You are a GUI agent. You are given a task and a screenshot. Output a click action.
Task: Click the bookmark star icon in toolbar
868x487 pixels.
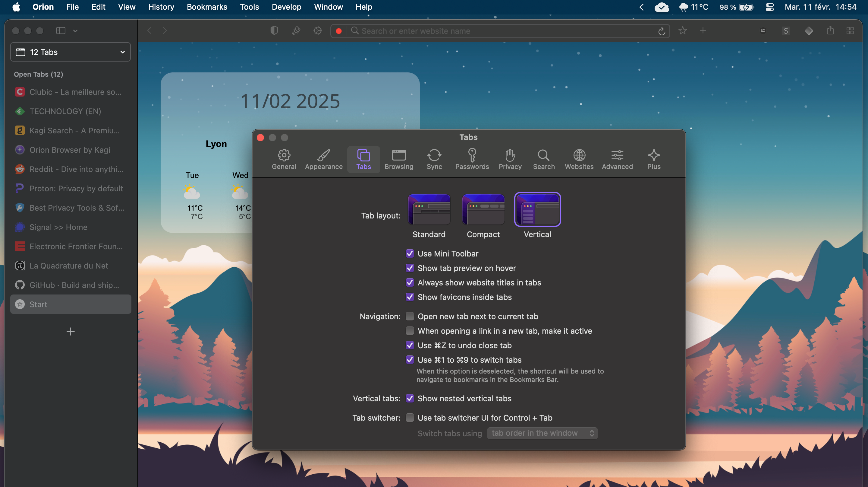(682, 31)
